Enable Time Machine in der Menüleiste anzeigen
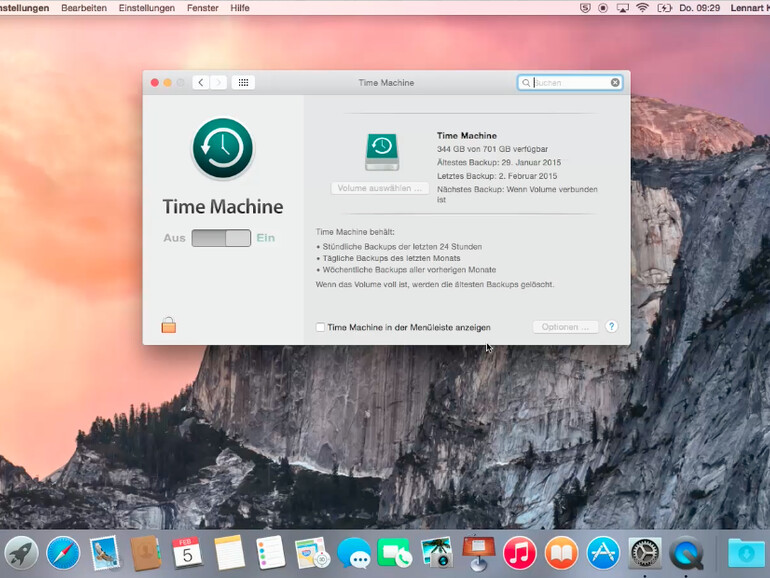Screen dimensions: 770x578 click(320, 327)
